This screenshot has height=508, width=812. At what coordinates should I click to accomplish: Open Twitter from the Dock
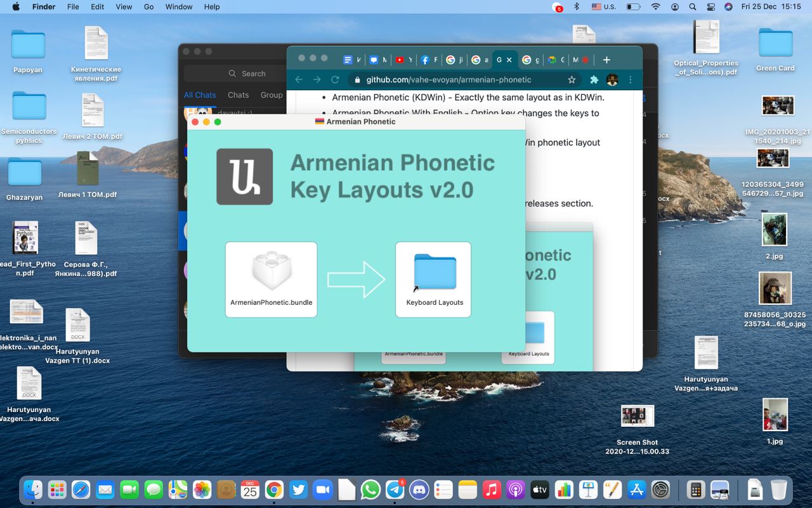coord(298,490)
